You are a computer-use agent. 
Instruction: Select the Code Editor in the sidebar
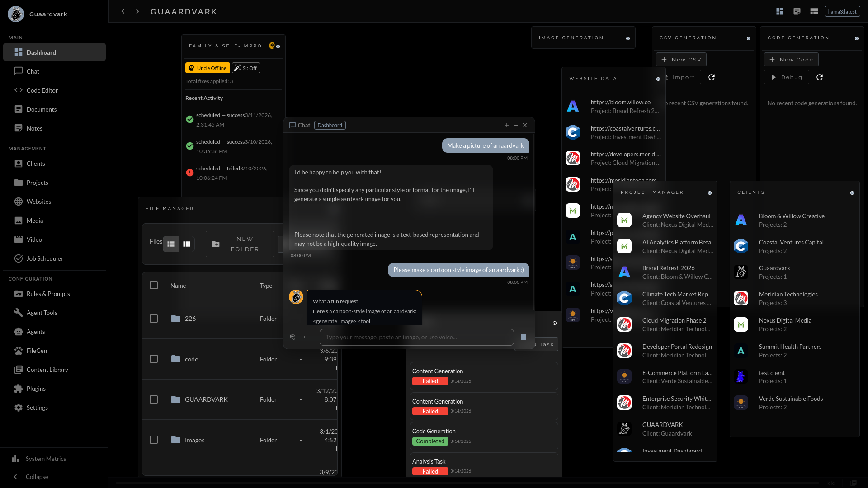41,90
